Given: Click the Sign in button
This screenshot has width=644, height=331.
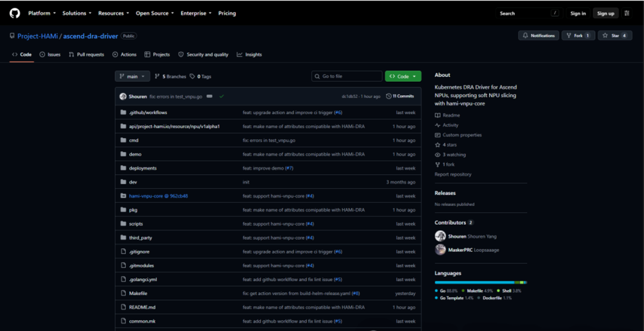Looking at the screenshot, I should point(578,13).
